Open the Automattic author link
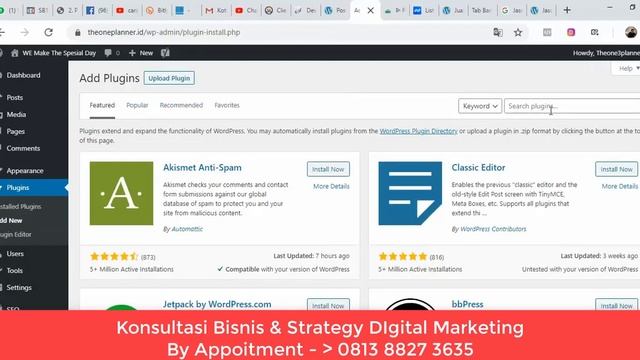Image resolution: width=640 pixels, height=360 pixels. 187,229
